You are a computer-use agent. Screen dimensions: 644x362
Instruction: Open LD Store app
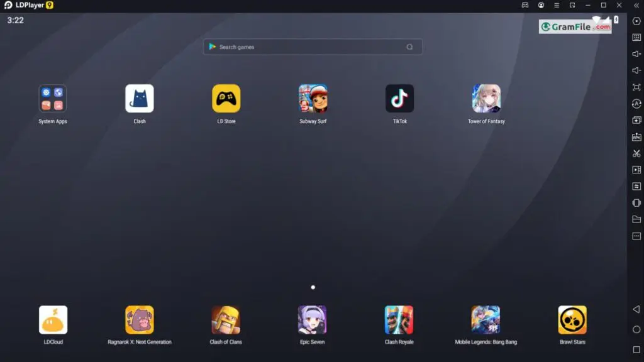coord(226,99)
